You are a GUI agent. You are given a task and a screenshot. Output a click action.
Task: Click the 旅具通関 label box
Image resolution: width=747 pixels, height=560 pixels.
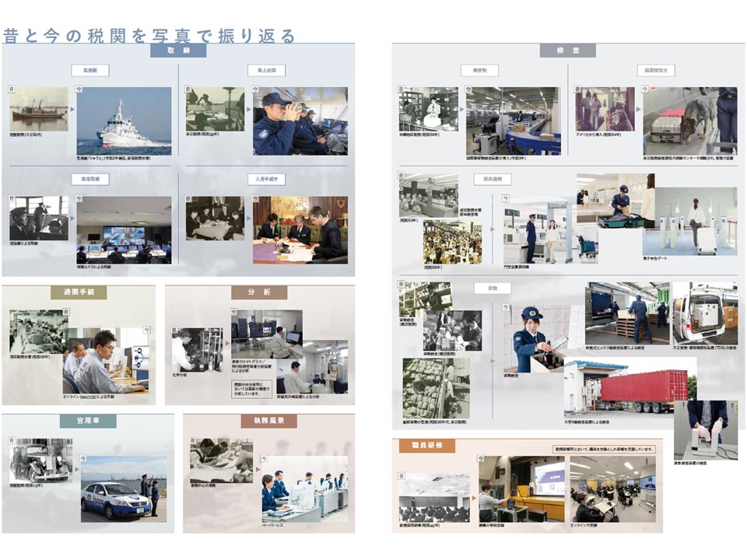coord(493,180)
